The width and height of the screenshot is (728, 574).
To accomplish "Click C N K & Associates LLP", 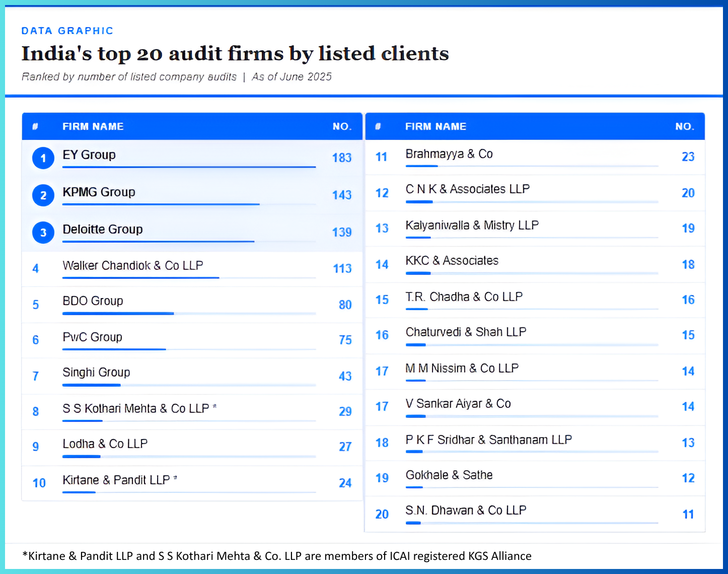I will 468,189.
